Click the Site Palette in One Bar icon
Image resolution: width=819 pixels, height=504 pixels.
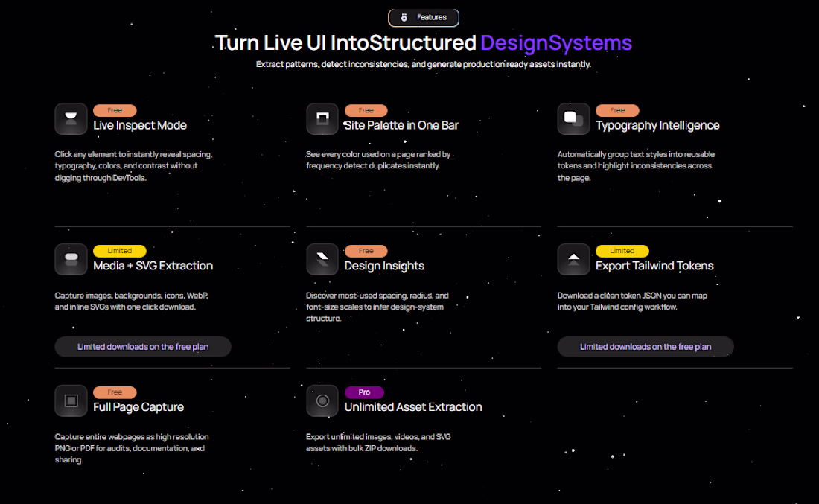(322, 119)
